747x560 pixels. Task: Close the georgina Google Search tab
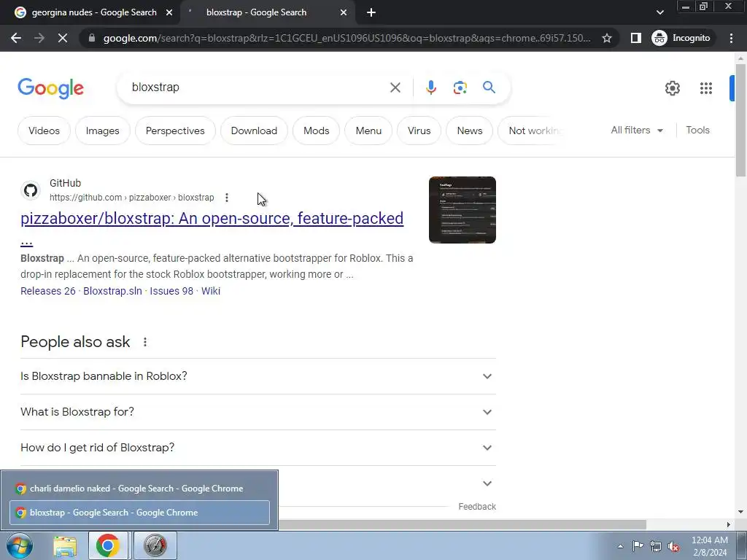point(169,13)
